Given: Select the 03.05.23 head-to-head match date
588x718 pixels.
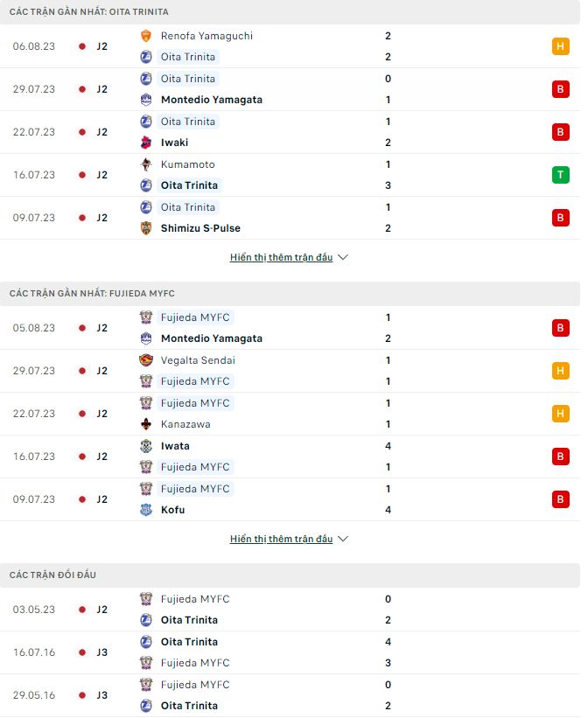Looking at the screenshot, I should click(x=34, y=610).
